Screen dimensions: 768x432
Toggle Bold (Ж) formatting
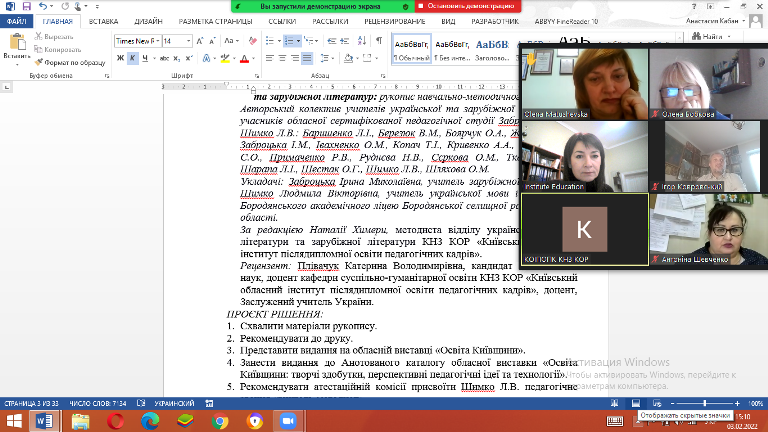click(x=120, y=58)
